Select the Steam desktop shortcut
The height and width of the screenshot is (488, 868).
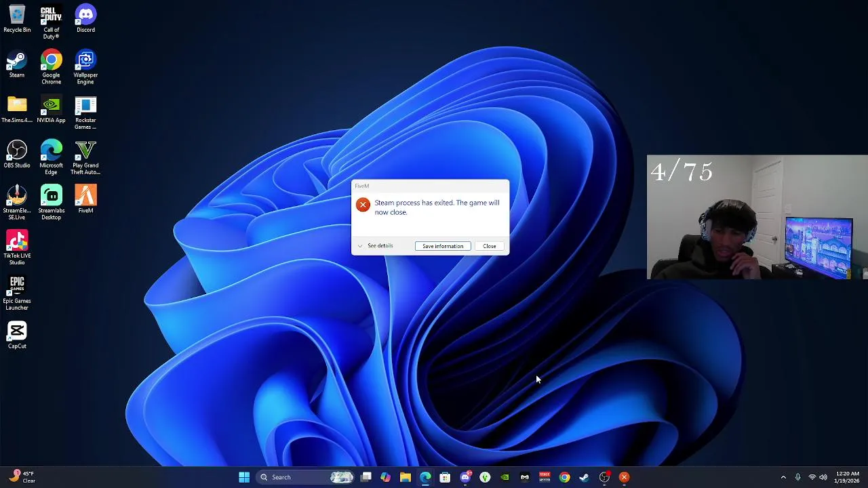[x=17, y=64]
